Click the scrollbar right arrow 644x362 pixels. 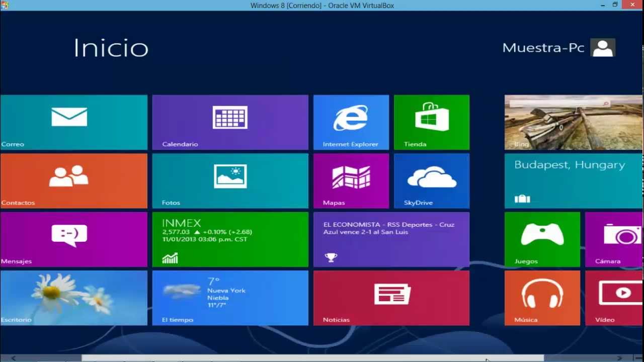pos(620,358)
